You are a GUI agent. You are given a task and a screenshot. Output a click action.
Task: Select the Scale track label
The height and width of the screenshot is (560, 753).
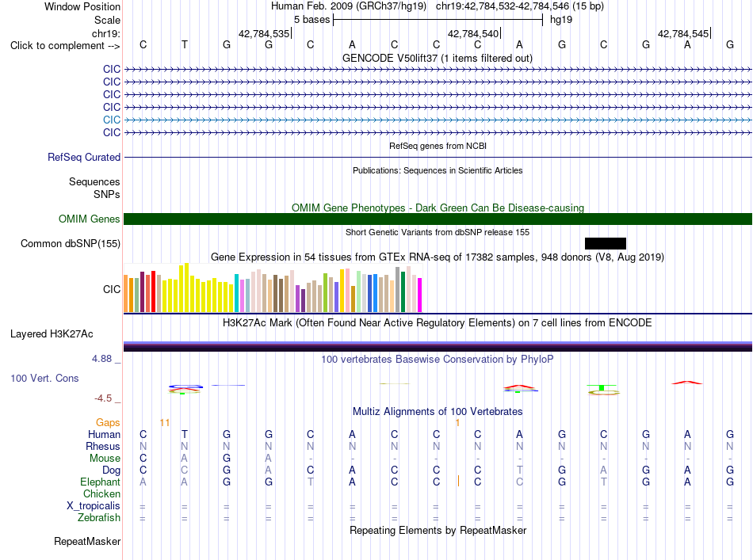(x=107, y=20)
